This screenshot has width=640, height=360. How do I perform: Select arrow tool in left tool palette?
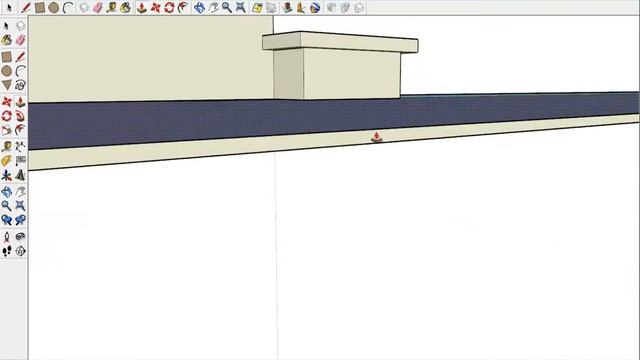6,26
